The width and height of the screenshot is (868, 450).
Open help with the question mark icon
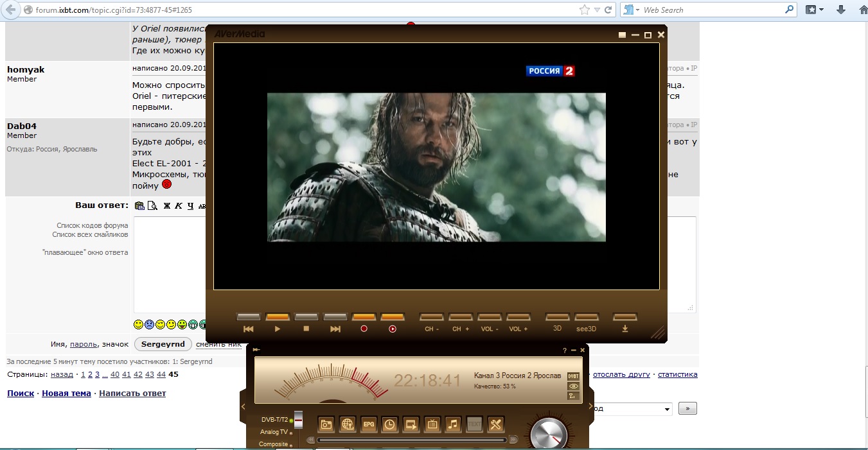pos(565,350)
